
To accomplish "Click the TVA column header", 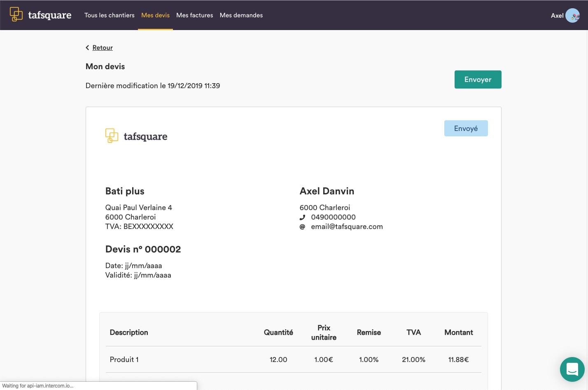I will [x=414, y=332].
